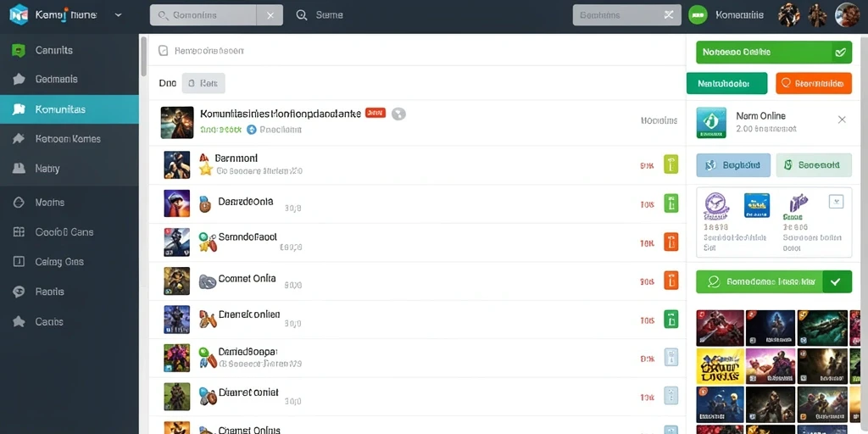Toggle the checkbox at top of list

coord(164,51)
